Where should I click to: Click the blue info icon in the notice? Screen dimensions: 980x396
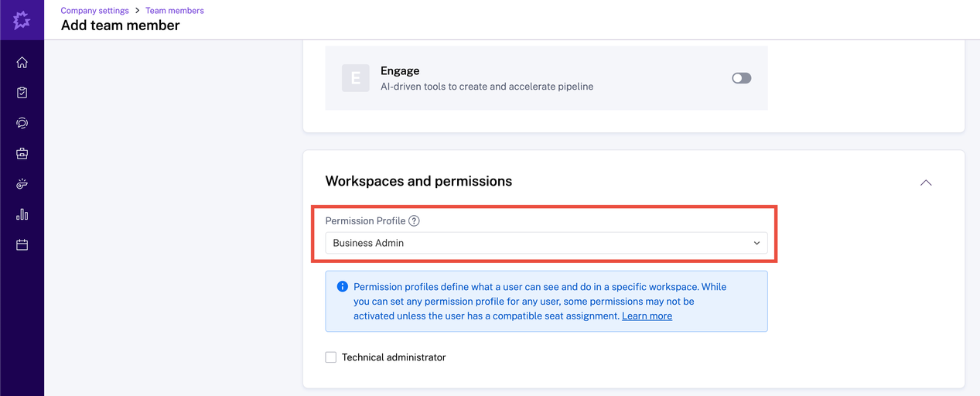pyautogui.click(x=342, y=287)
